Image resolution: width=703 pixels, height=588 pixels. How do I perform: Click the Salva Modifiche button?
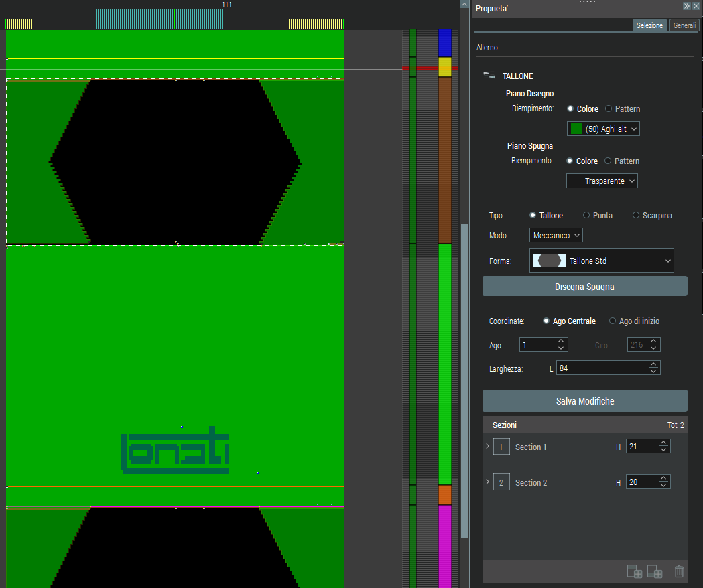coord(584,401)
